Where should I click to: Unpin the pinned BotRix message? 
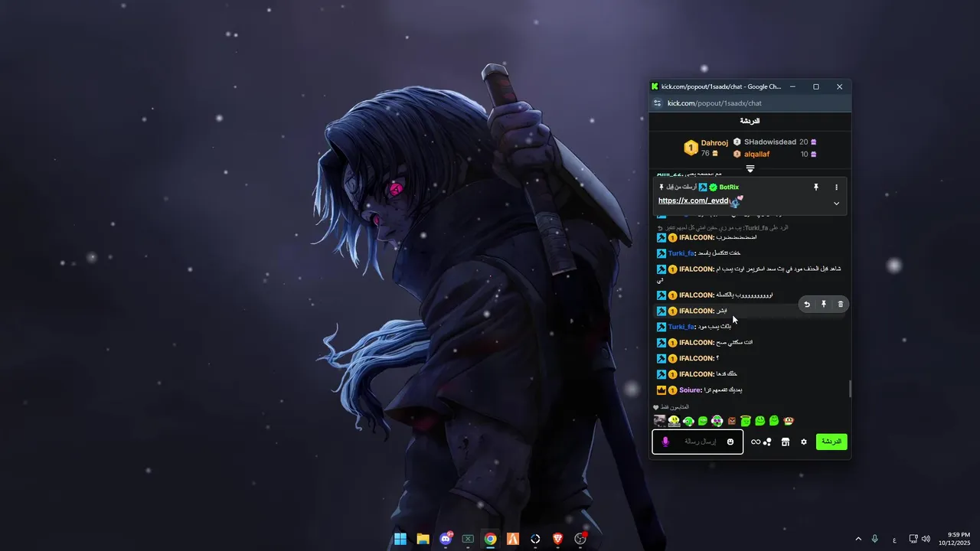816,187
